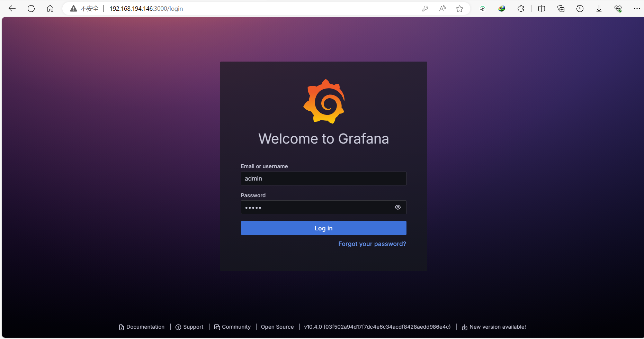Click the Grafana logo
This screenshot has width=644, height=339.
tap(324, 101)
